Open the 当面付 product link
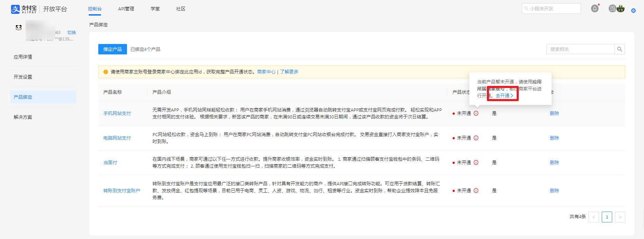 coord(110,162)
